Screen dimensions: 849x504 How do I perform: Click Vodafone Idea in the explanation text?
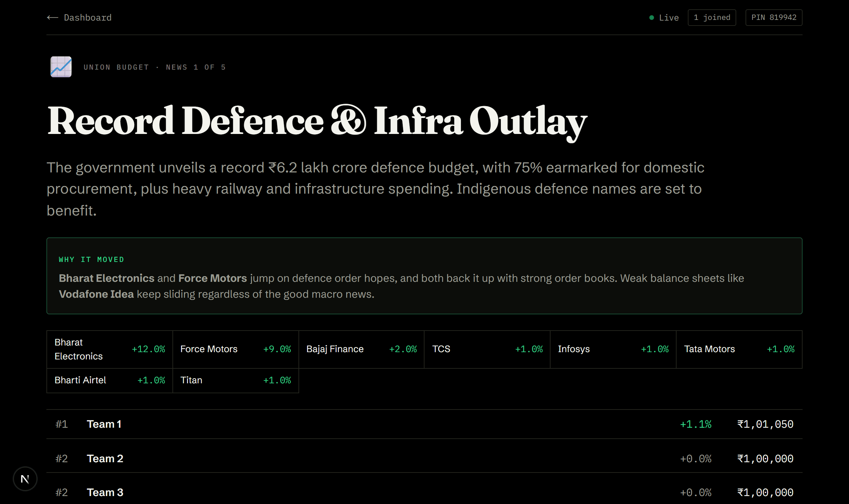pos(97,294)
